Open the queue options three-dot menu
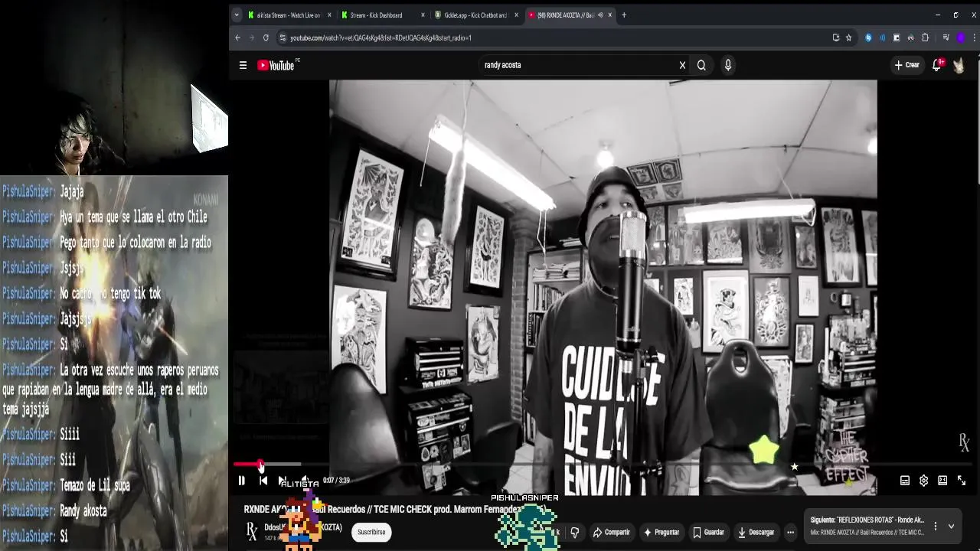This screenshot has height=551, width=980. (x=935, y=527)
